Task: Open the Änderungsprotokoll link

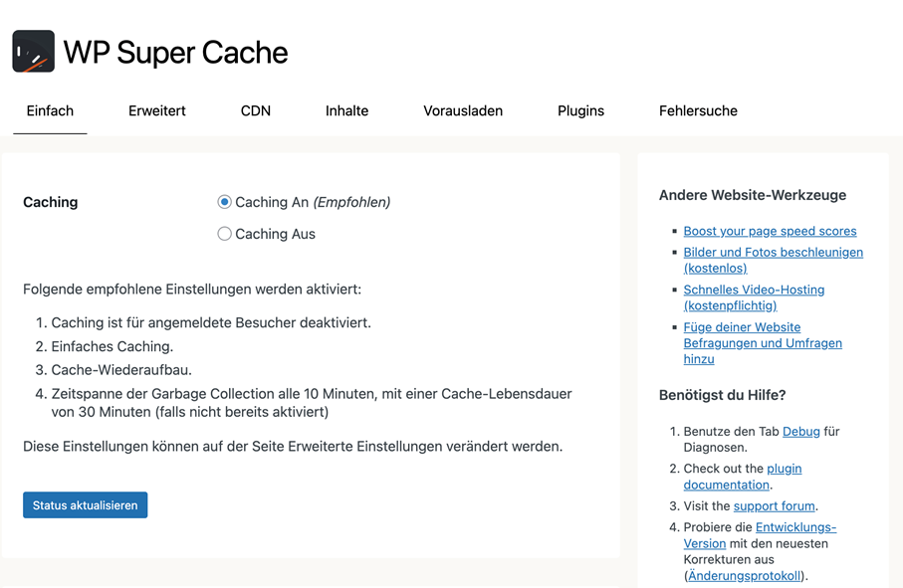Action: pyautogui.click(x=744, y=576)
